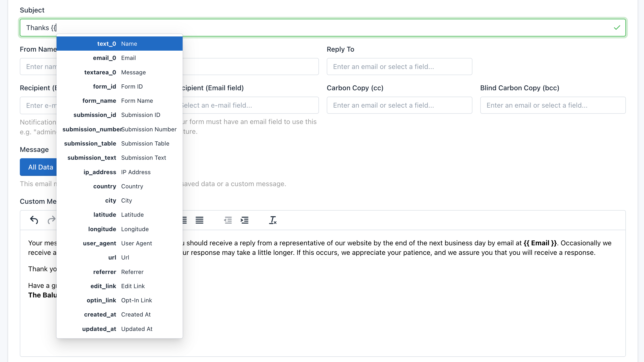Click the Carbon Copy (cc) field

[399, 105]
